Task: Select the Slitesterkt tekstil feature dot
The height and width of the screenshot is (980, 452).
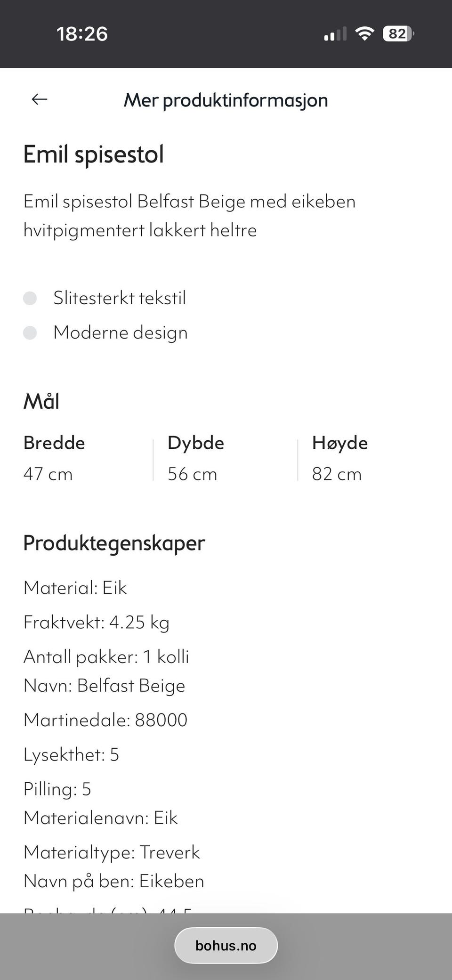Action: point(31,298)
